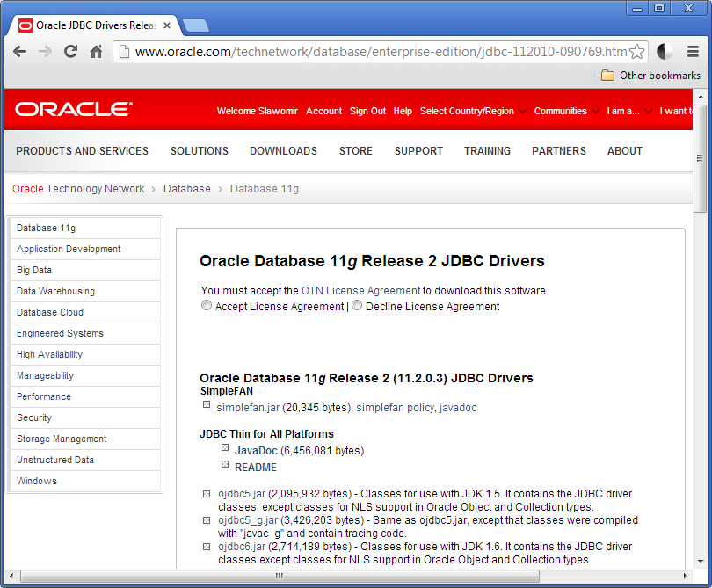The height and width of the screenshot is (588, 712).
Task: Open the Training menu
Action: tap(487, 151)
